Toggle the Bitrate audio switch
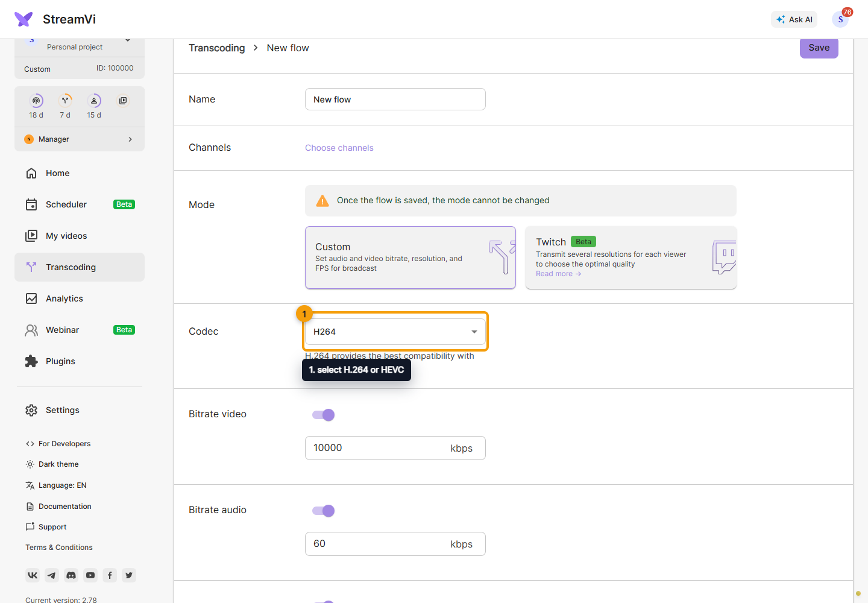 (x=323, y=511)
